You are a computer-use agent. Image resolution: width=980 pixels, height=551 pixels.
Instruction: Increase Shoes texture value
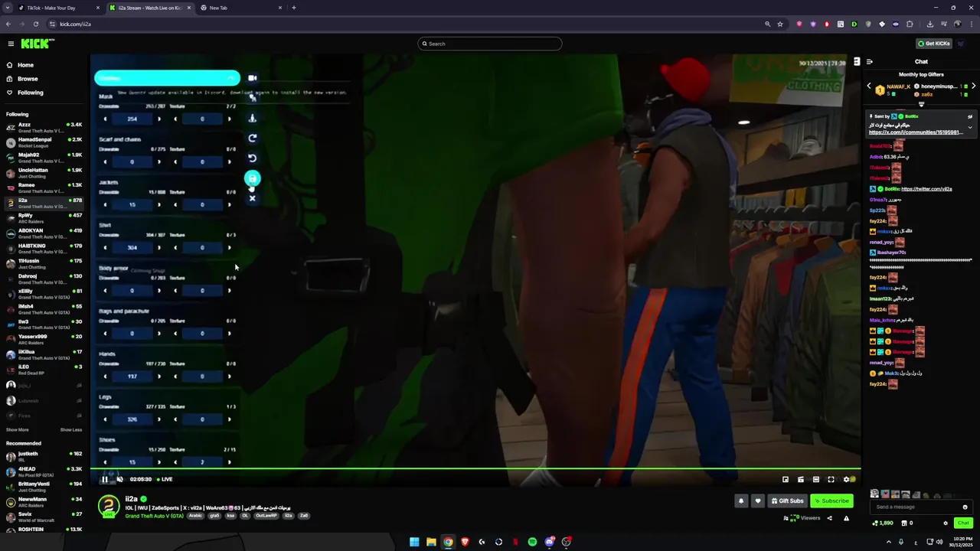(x=229, y=461)
